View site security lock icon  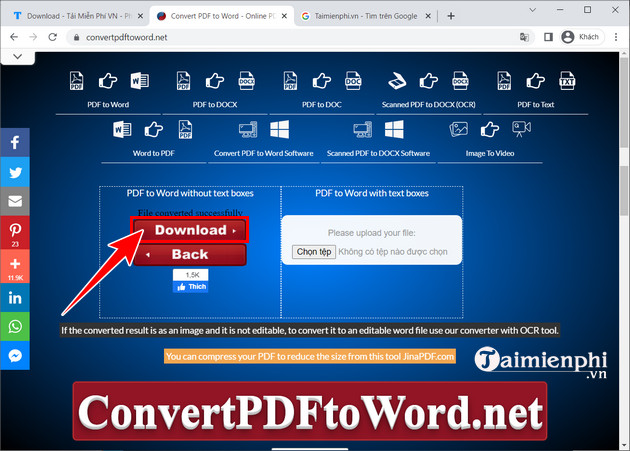point(76,37)
